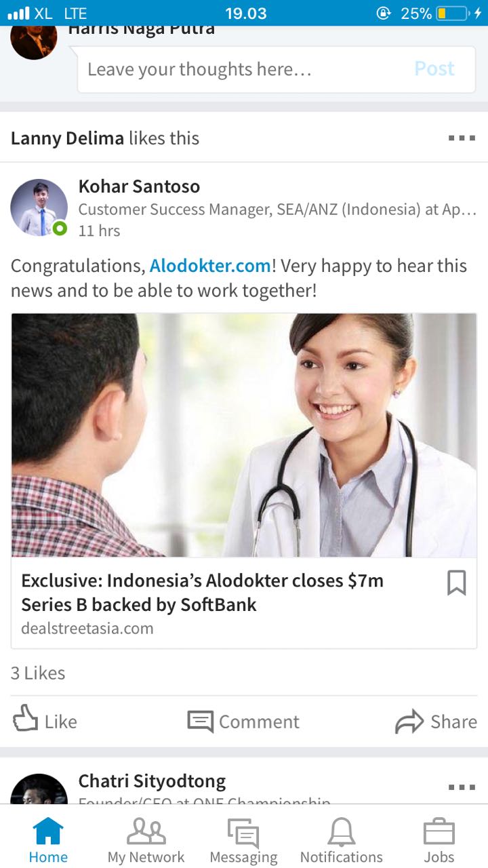Open the Alodokter.com link

point(210,266)
